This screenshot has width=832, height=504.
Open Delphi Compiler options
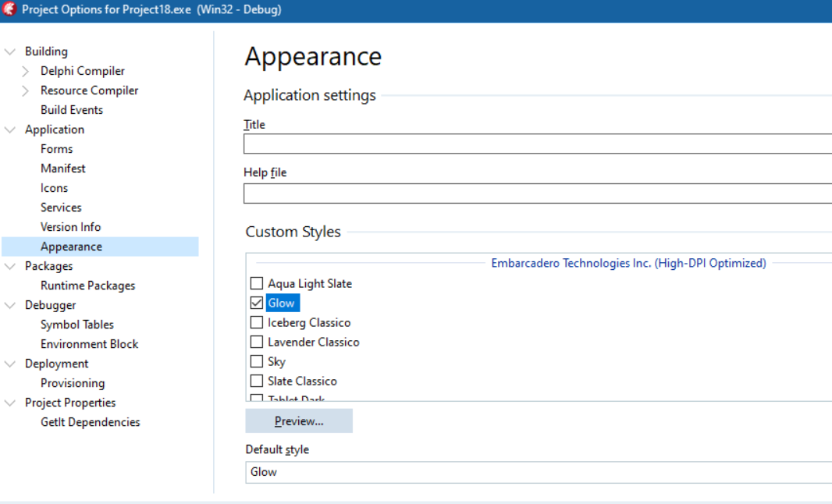click(82, 71)
